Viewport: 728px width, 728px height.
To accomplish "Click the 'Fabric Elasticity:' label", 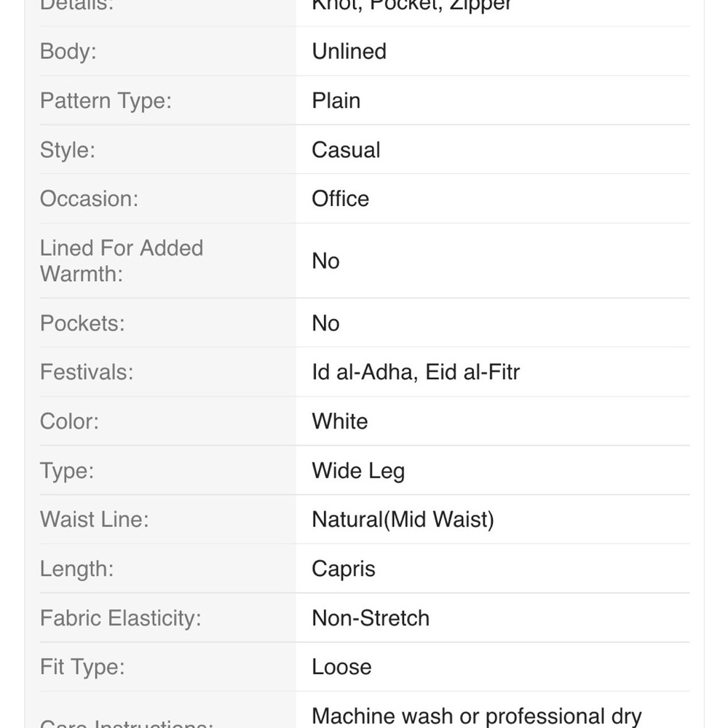I will 121,618.
